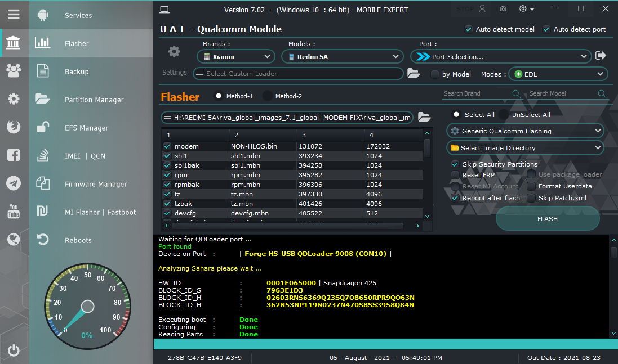The width and height of the screenshot is (618, 364).
Task: Open Generic Qualcomm Flashing dropdown
Action: coord(526,131)
